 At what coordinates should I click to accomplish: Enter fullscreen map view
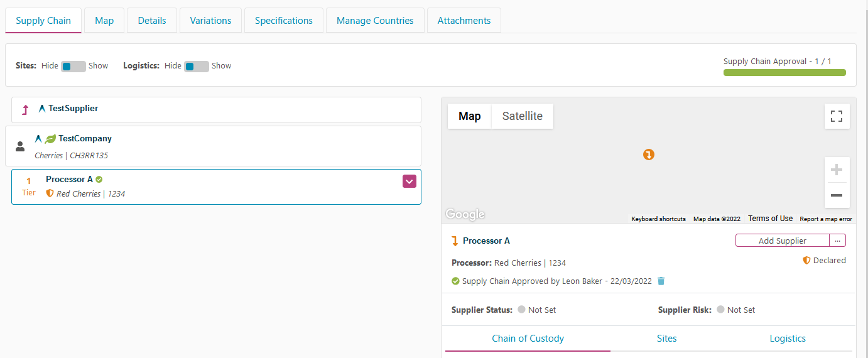pos(837,116)
